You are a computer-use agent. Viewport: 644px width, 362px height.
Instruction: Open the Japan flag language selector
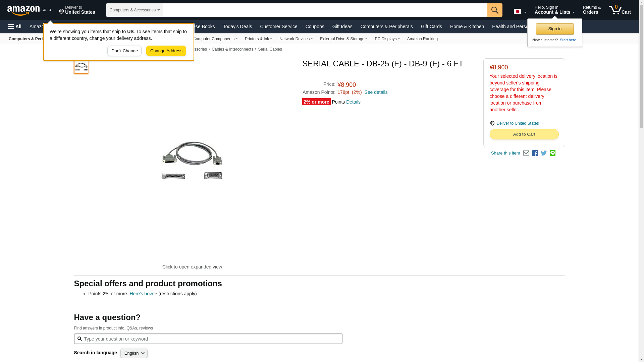[x=520, y=12]
